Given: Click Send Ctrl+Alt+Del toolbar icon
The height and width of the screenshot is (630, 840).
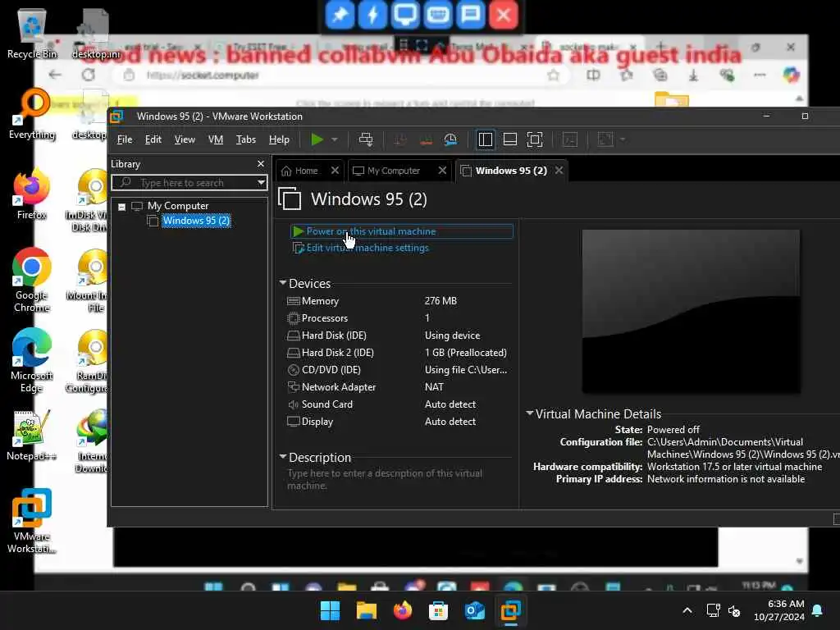Looking at the screenshot, I should (366, 139).
